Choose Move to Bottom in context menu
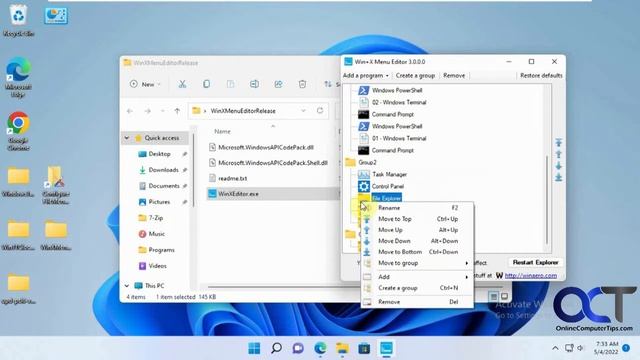This screenshot has height=360, width=640. coord(417,252)
